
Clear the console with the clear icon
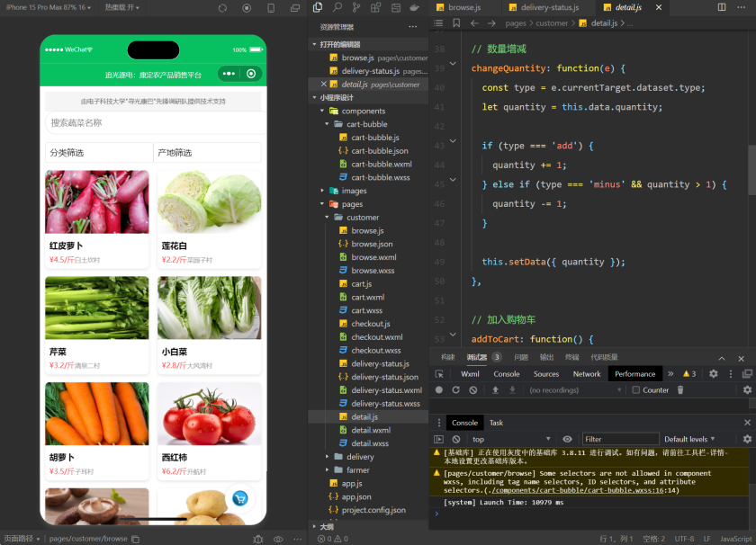(456, 439)
